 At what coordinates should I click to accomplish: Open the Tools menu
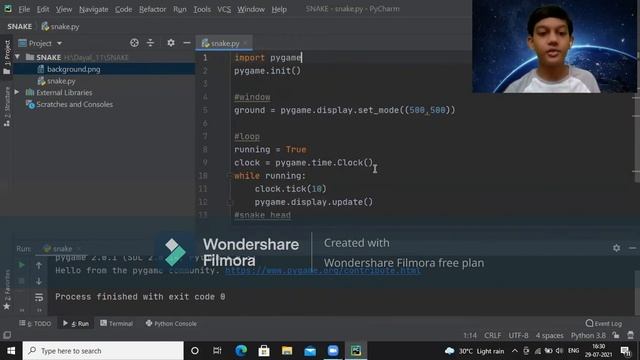[202, 9]
